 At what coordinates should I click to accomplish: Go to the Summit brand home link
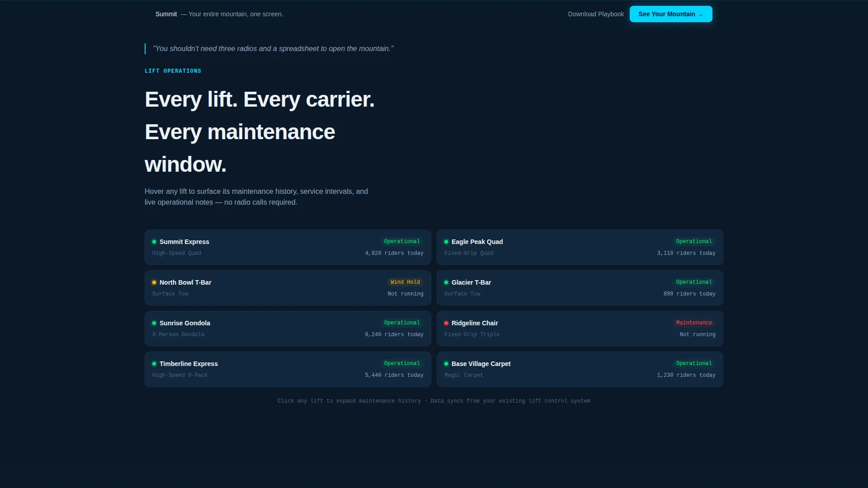(166, 14)
